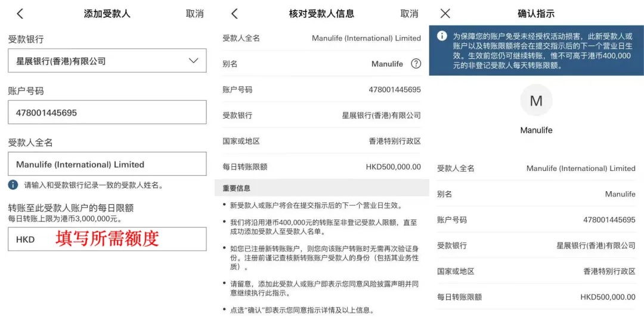Click the round M avatar for Manulife
The width and height of the screenshot is (644, 327).
(x=536, y=101)
